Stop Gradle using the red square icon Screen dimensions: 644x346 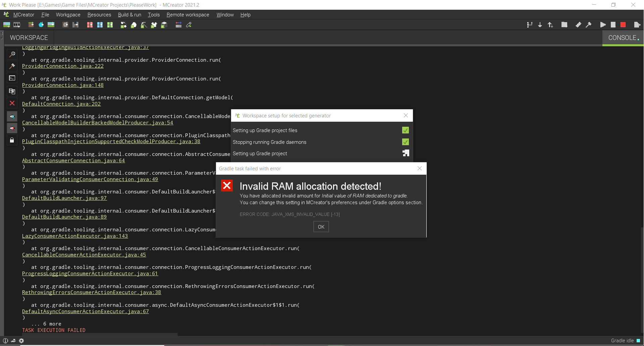(623, 25)
